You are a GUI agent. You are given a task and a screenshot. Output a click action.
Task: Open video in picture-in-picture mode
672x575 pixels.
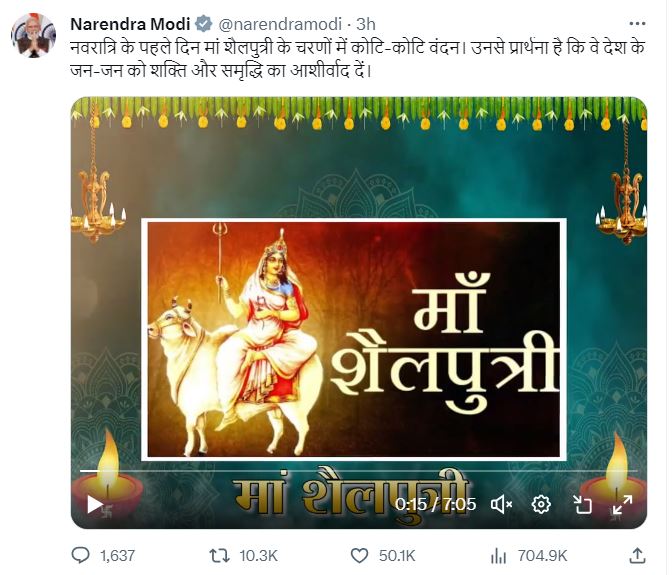[x=585, y=504]
